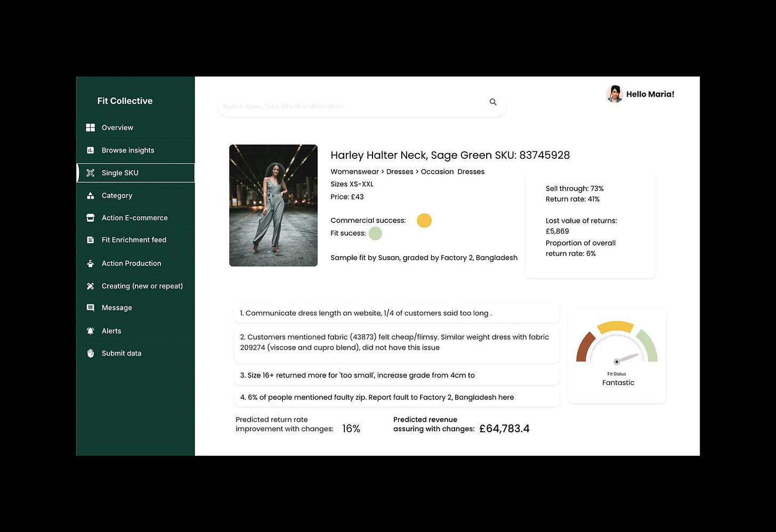Screen dimensions: 776x532
Task: Click the Browse insights chart icon
Action: click(91, 150)
